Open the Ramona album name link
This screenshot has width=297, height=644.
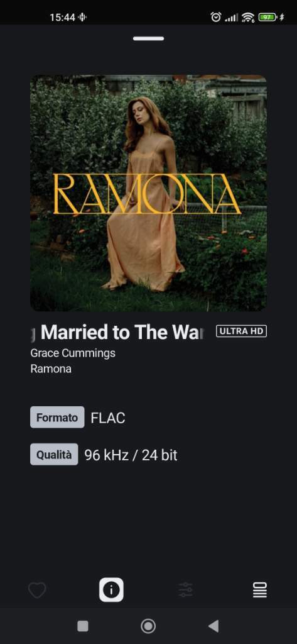tap(51, 369)
